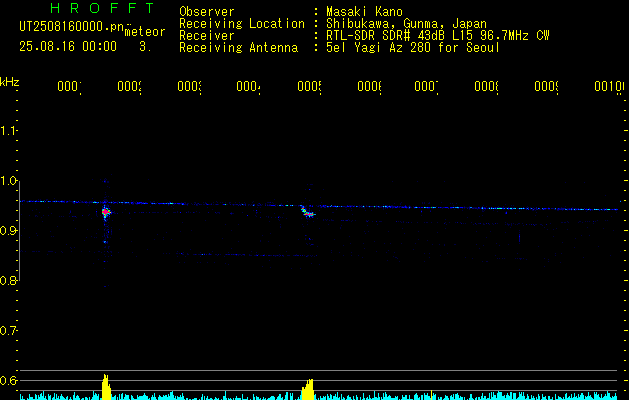The width and height of the screenshot is (629, 400).
Task: Click the 0006 minute time marker
Action: tap(369, 87)
